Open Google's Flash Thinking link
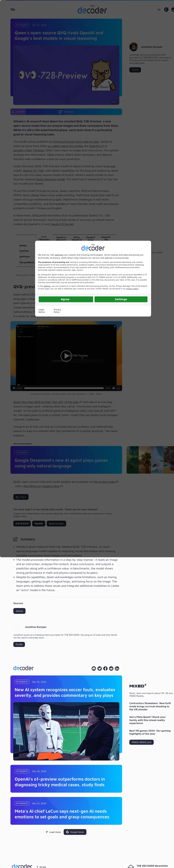174x868 pixels. pyautogui.click(x=29, y=151)
